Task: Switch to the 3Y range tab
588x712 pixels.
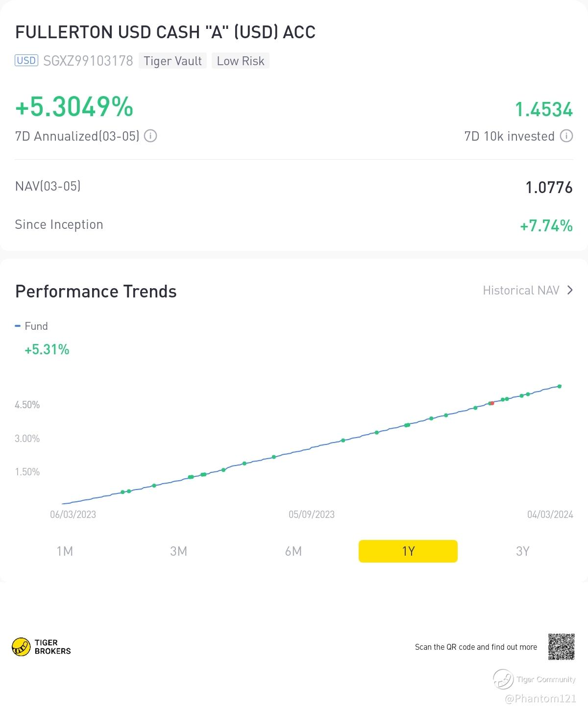Action: pyautogui.click(x=523, y=551)
